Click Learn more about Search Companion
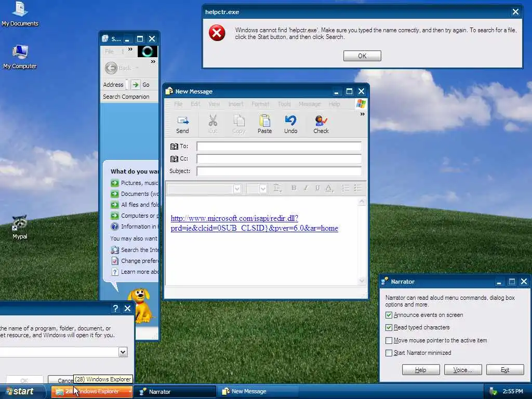 coord(135,272)
